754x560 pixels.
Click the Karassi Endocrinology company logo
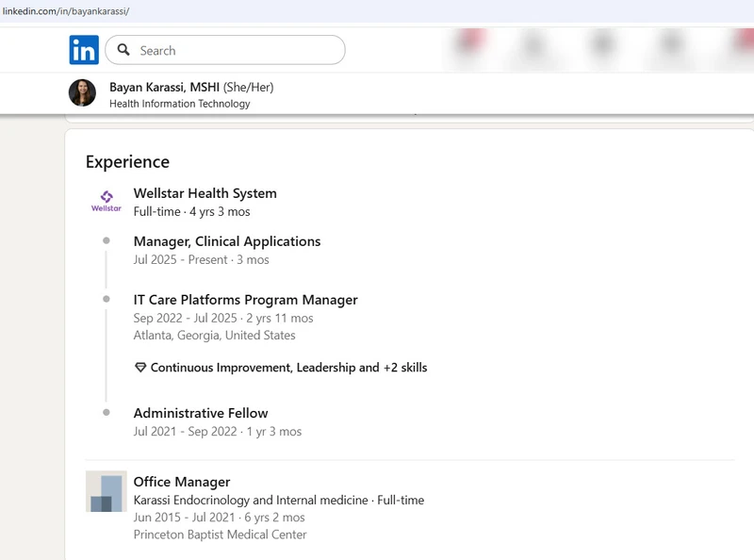[x=107, y=491]
